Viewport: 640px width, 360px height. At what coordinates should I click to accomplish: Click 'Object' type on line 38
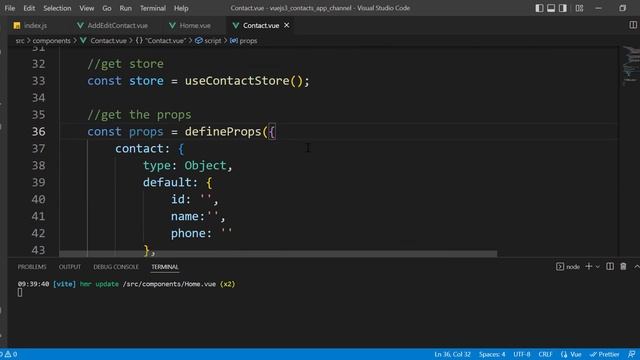coord(205,165)
